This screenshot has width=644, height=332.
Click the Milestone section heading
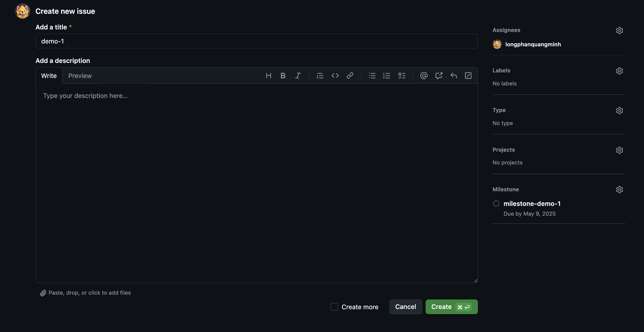pyautogui.click(x=506, y=189)
